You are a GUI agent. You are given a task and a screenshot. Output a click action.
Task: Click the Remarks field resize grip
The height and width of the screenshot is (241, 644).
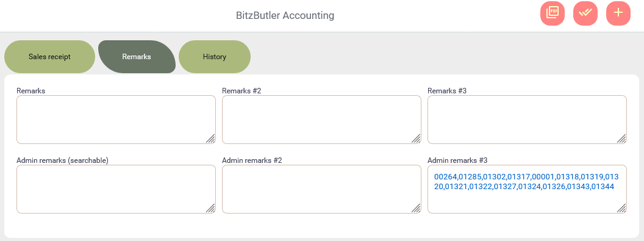(x=210, y=138)
